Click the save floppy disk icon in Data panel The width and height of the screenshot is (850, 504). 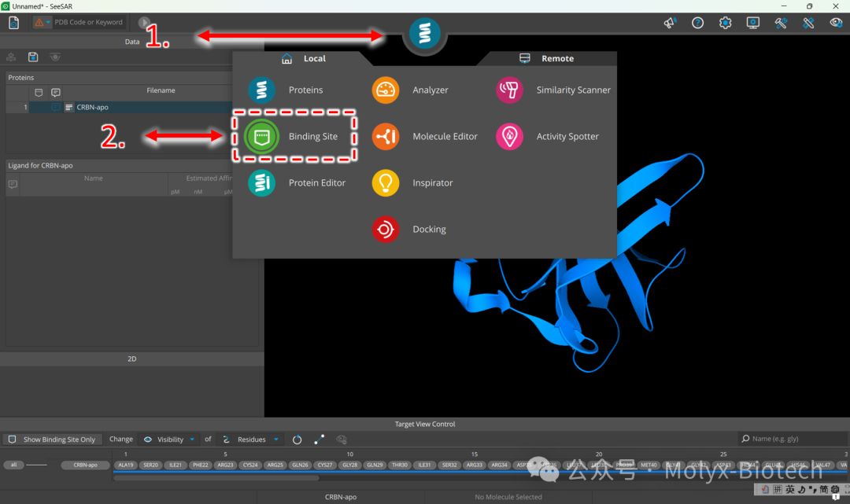pyautogui.click(x=33, y=57)
